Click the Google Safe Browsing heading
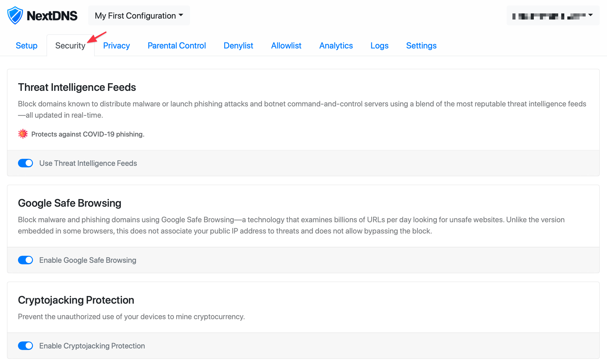This screenshot has height=364, width=607. (x=70, y=203)
